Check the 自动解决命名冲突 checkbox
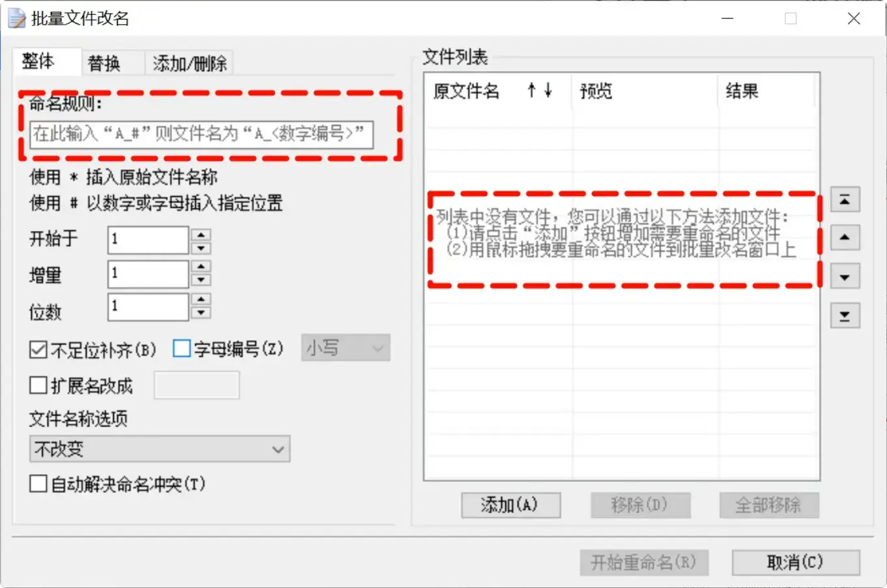The height and width of the screenshot is (588, 887). pyautogui.click(x=38, y=484)
